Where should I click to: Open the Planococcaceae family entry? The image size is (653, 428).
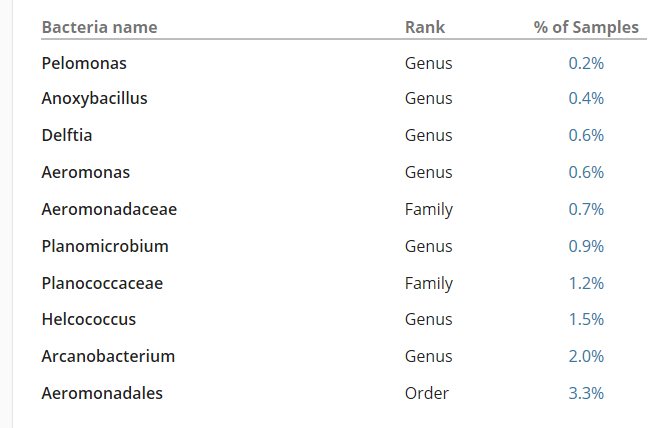tap(102, 283)
